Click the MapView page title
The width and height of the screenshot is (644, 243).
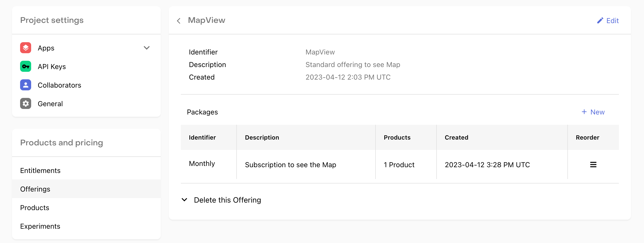(x=206, y=20)
